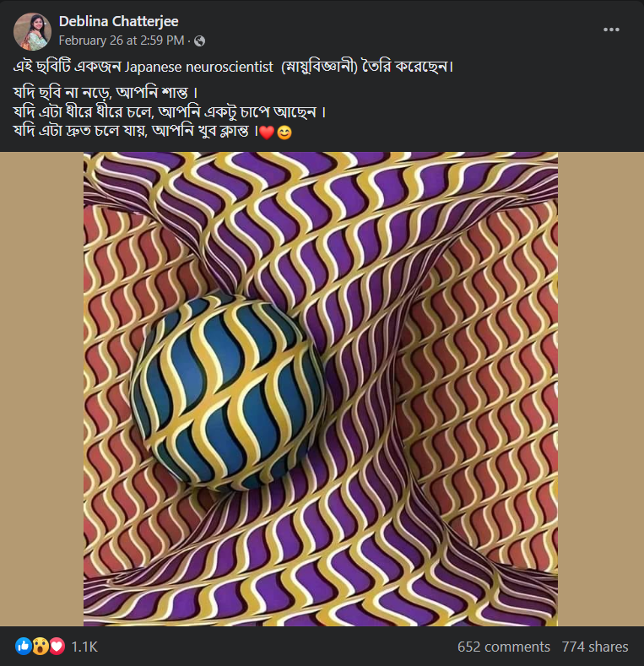Click the smiling face emoji ending the post
The width and height of the screenshot is (644, 666).
(284, 133)
